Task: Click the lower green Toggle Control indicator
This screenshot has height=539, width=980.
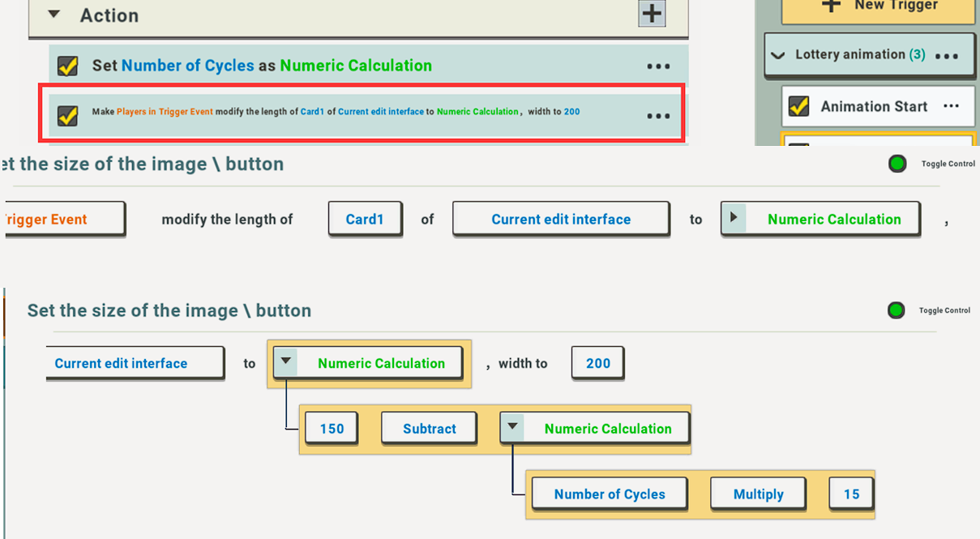Action: (x=896, y=310)
